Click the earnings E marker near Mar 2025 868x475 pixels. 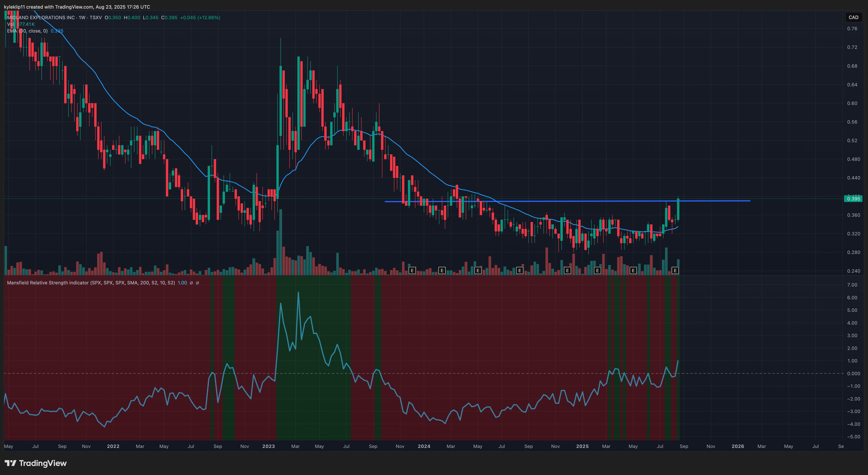[x=597, y=270]
